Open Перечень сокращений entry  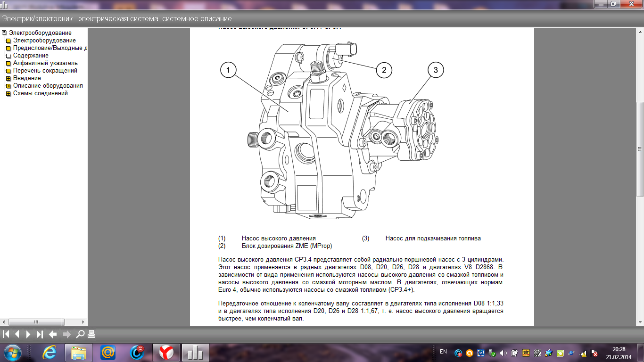coord(45,71)
